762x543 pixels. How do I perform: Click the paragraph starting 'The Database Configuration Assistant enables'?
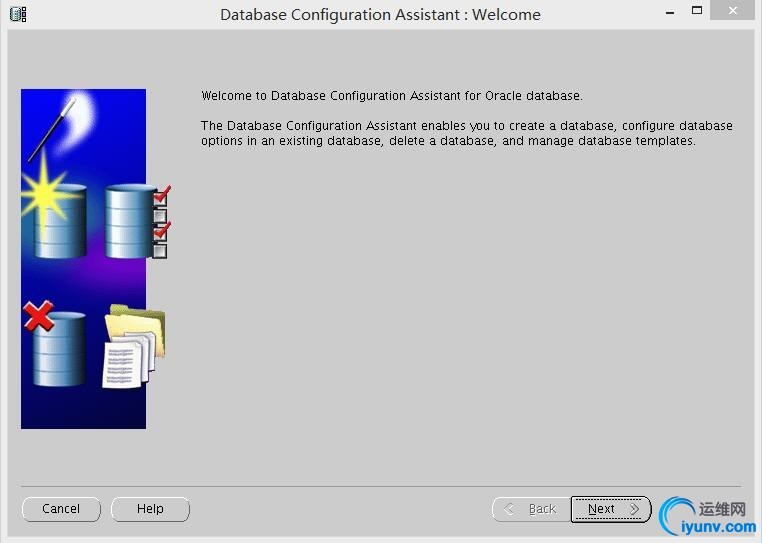(467, 133)
